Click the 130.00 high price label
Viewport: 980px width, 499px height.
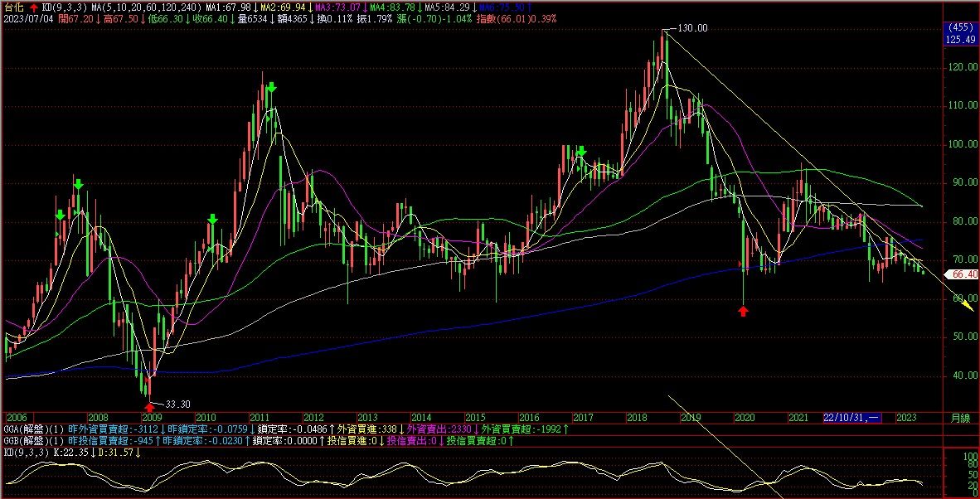click(692, 28)
